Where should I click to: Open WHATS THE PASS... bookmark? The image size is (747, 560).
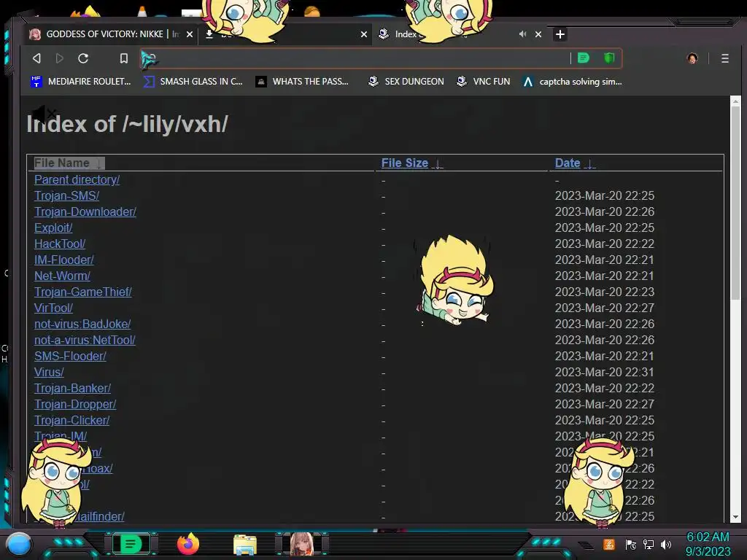(x=302, y=82)
